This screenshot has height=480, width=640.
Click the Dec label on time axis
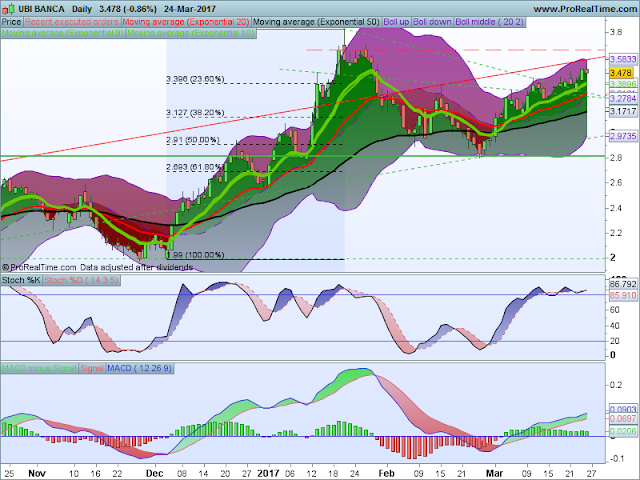point(154,473)
